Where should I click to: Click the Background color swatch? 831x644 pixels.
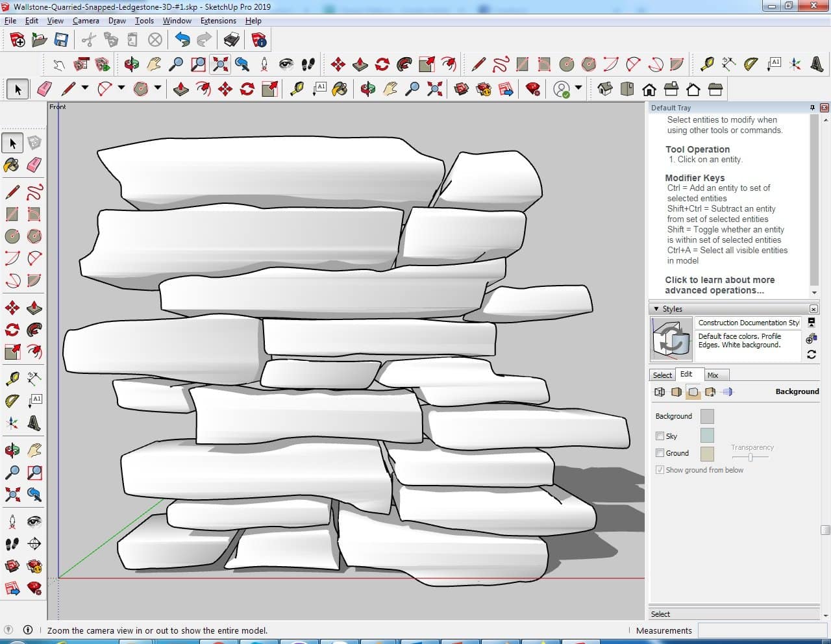pyautogui.click(x=707, y=416)
